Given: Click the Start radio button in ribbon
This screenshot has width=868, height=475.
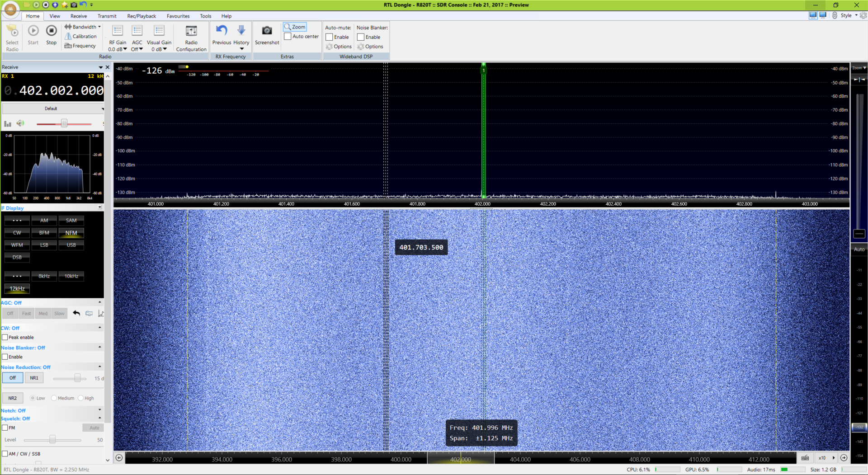Looking at the screenshot, I should click(33, 35).
